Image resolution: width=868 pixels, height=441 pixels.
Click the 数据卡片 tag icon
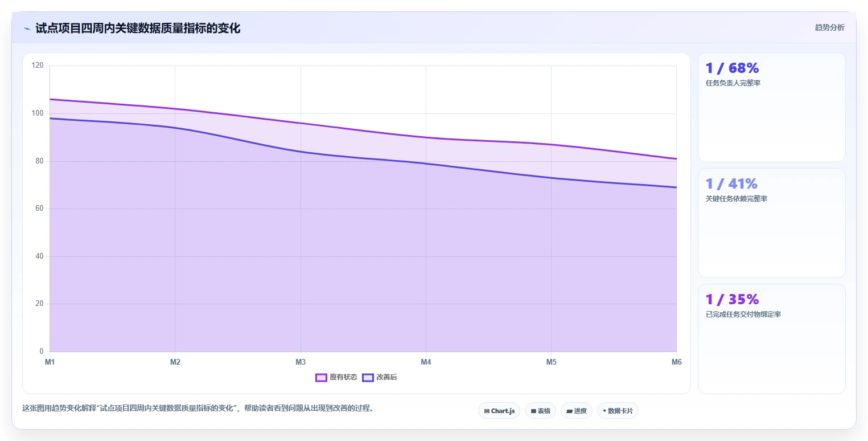[x=604, y=410]
